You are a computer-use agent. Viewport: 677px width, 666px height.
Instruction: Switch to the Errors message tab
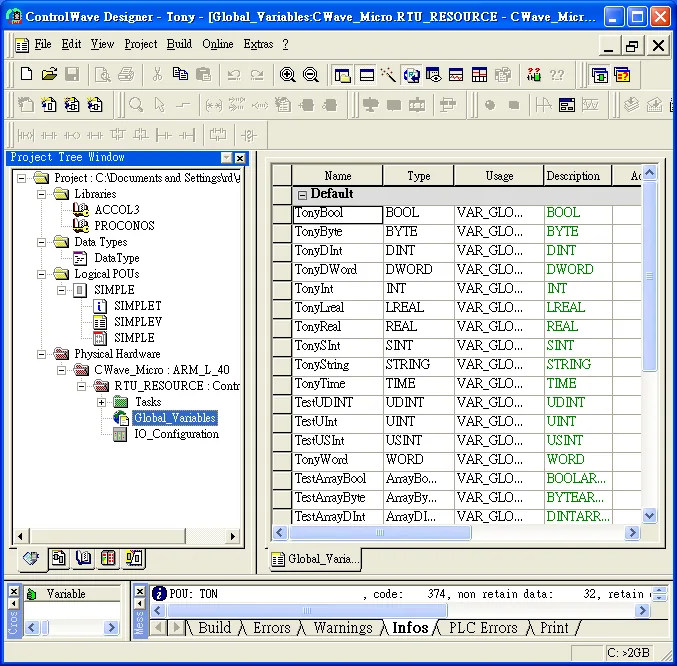[272, 628]
